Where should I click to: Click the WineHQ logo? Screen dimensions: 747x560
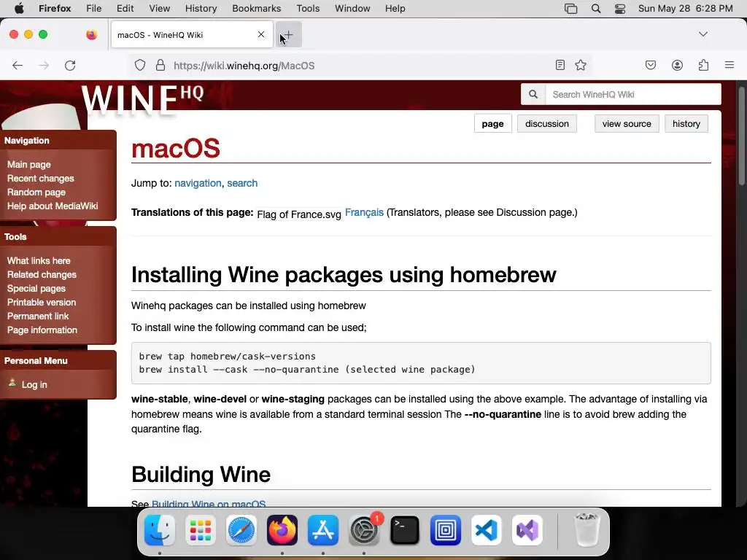click(x=142, y=99)
